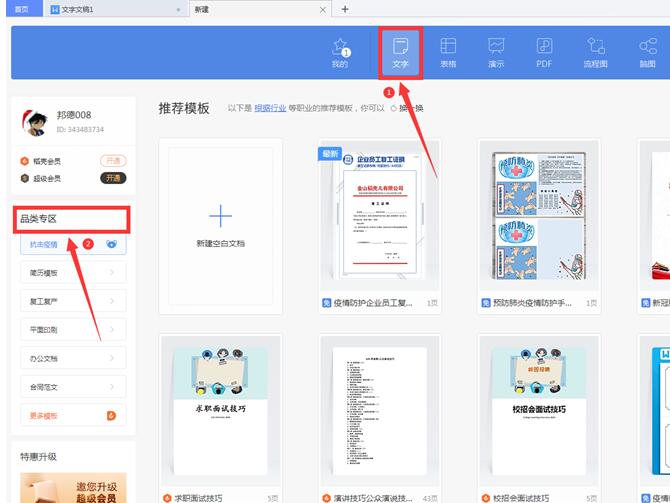Click the blue badge icon before 预防肺炎疫情防护手...
670x503 pixels.
pyautogui.click(x=486, y=303)
